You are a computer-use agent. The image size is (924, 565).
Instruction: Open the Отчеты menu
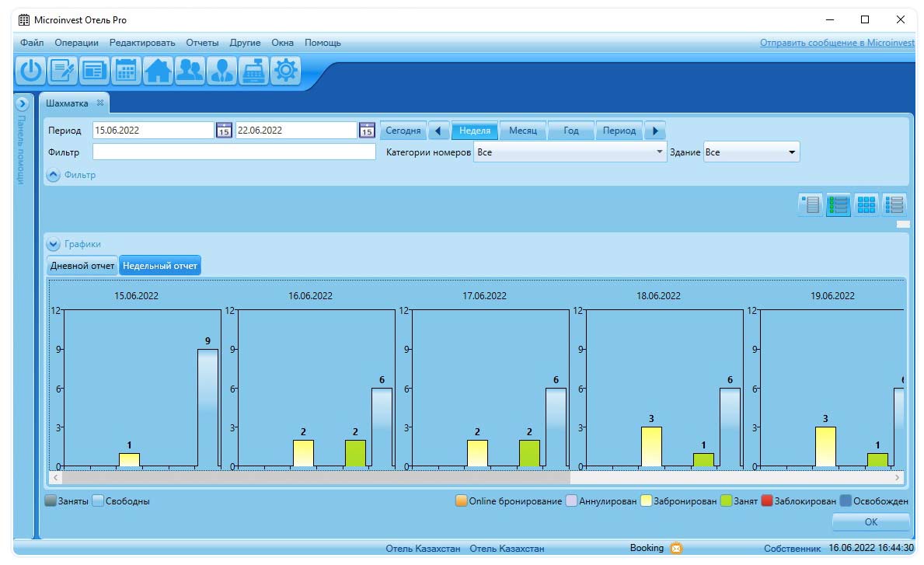click(x=202, y=43)
